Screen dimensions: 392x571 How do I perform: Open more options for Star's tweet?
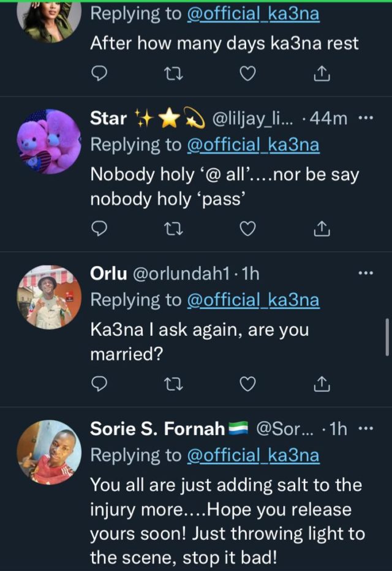tap(365, 118)
